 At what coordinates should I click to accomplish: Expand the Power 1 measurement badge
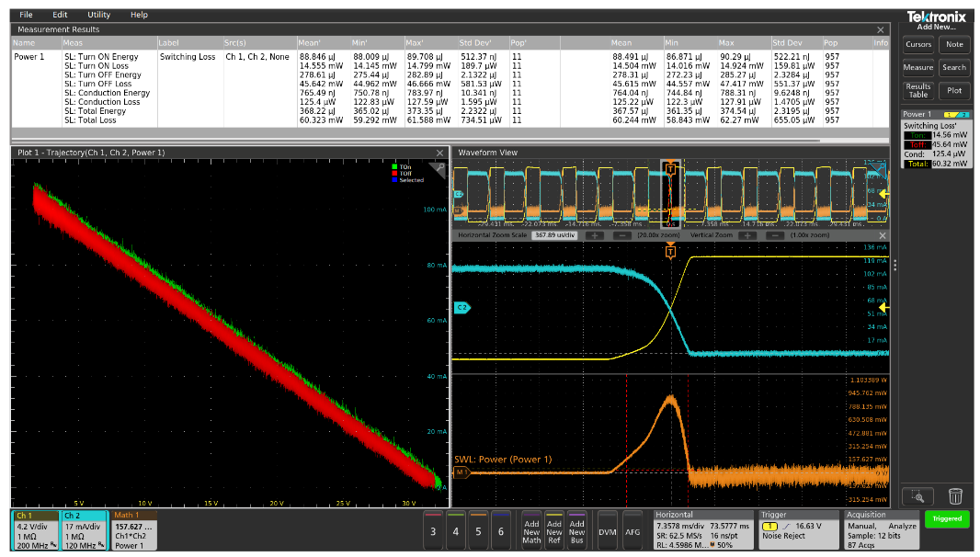(935, 140)
